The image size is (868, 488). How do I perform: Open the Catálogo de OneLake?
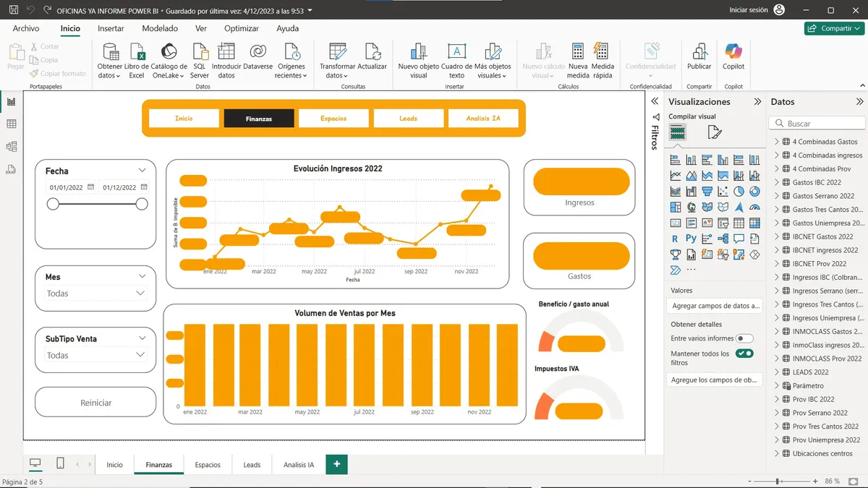click(x=169, y=61)
